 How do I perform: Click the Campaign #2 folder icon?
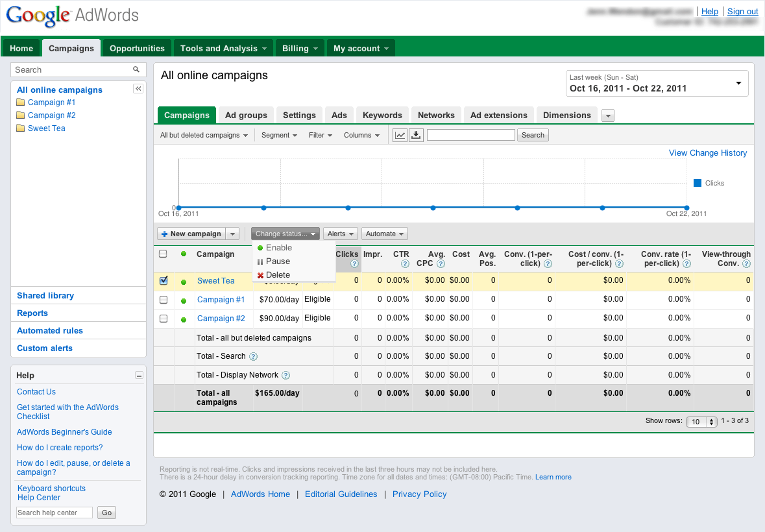click(x=21, y=115)
